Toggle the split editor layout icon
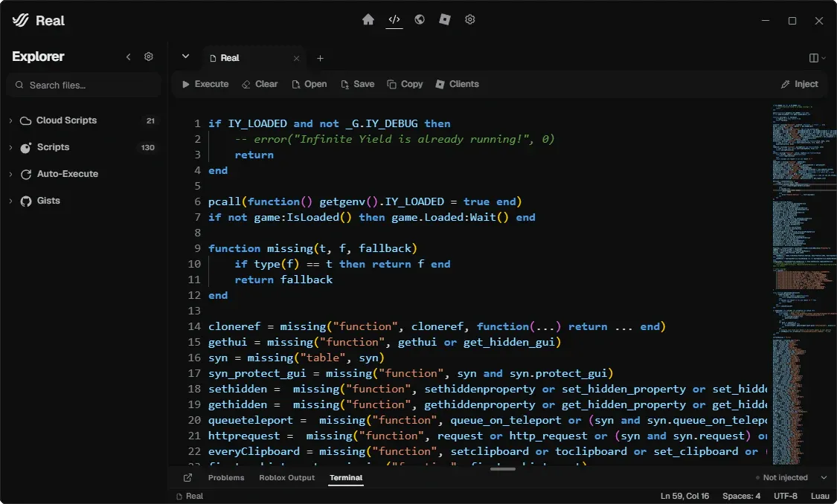Viewport: 837px width, 504px height. [x=817, y=58]
